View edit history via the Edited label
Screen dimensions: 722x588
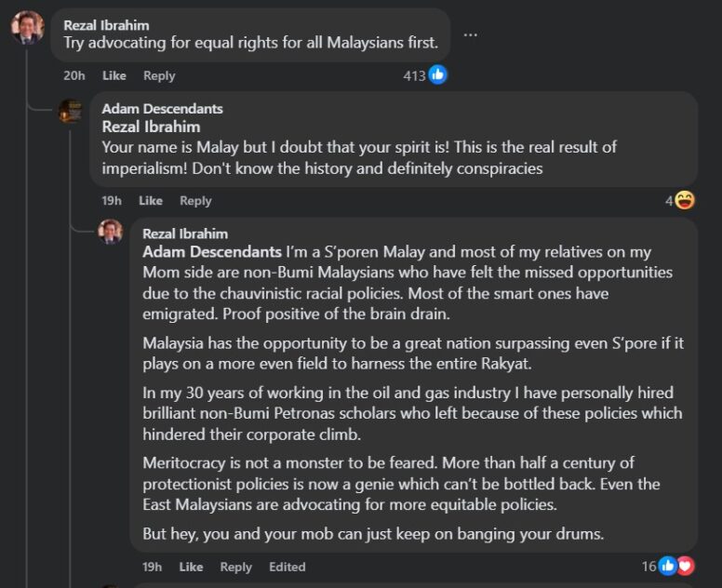[x=287, y=567]
